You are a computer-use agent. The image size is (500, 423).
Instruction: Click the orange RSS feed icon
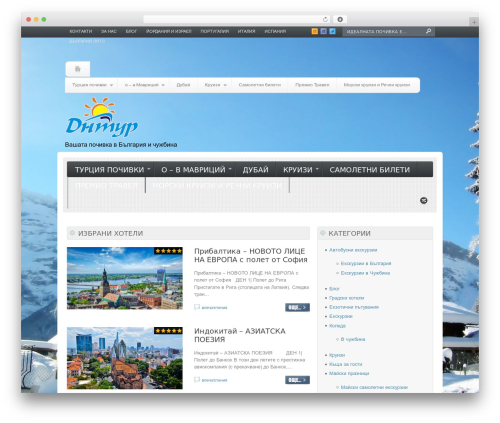click(x=314, y=31)
